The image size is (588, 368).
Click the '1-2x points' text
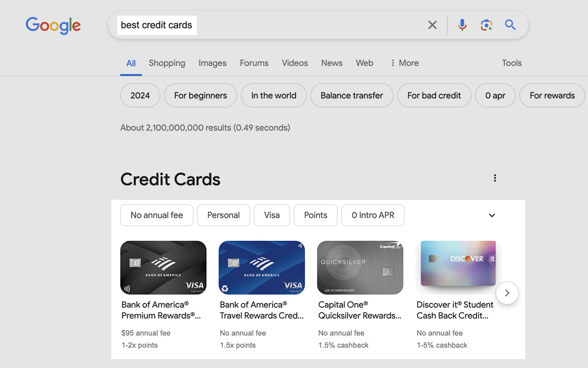pyautogui.click(x=140, y=345)
